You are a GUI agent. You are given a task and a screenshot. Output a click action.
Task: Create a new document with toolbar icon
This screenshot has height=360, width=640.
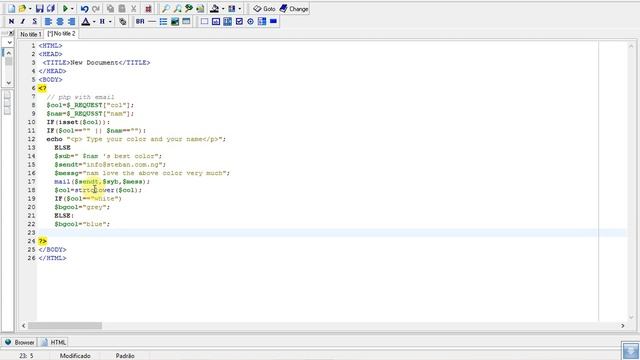(x=11, y=9)
